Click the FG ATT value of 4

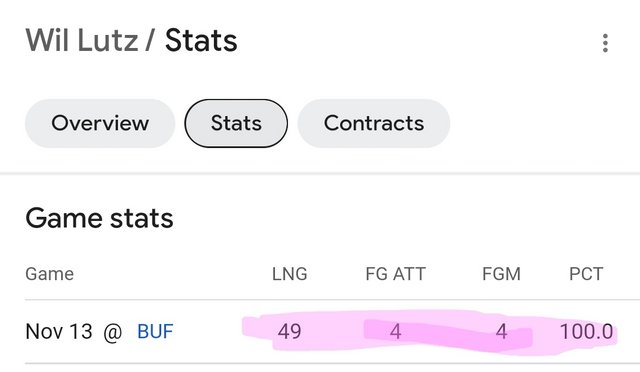(396, 331)
